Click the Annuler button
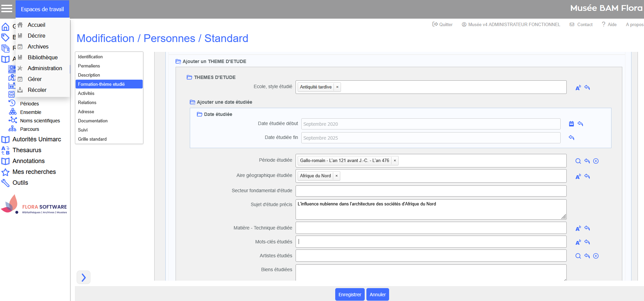The height and width of the screenshot is (301, 644). [x=378, y=294]
